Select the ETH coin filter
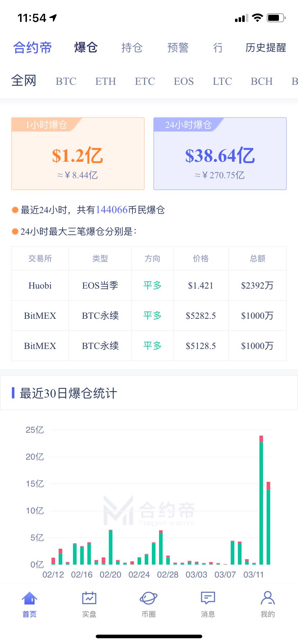The width and height of the screenshot is (298, 644). 105,81
